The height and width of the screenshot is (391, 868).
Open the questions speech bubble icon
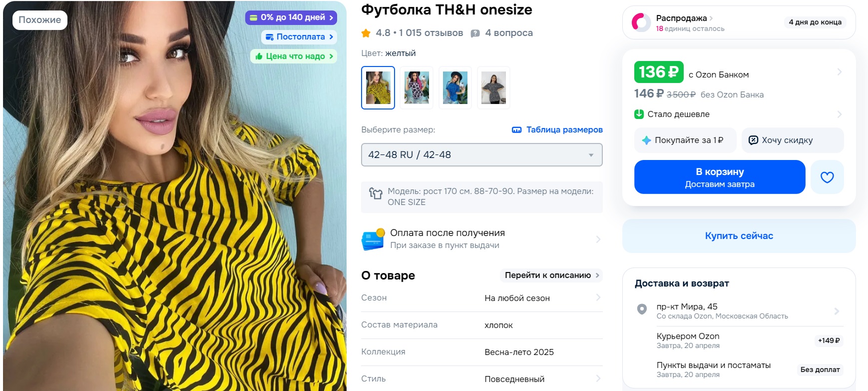coord(475,33)
